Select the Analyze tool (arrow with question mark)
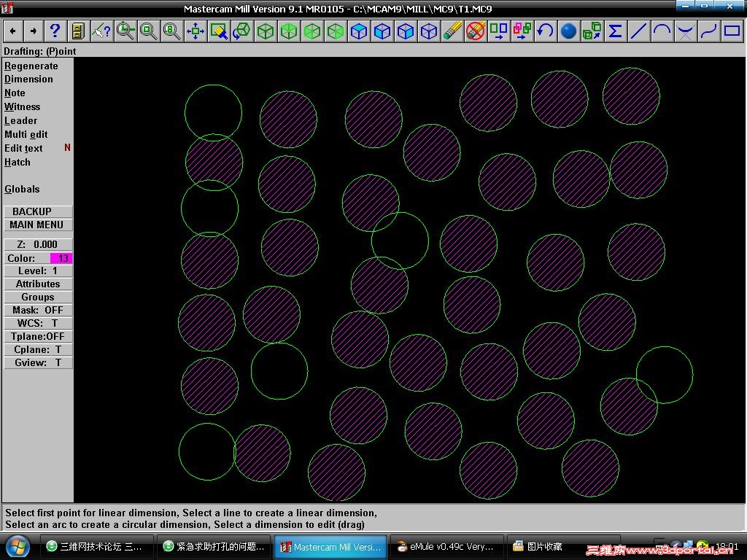This screenshot has width=747, height=560. (x=101, y=31)
